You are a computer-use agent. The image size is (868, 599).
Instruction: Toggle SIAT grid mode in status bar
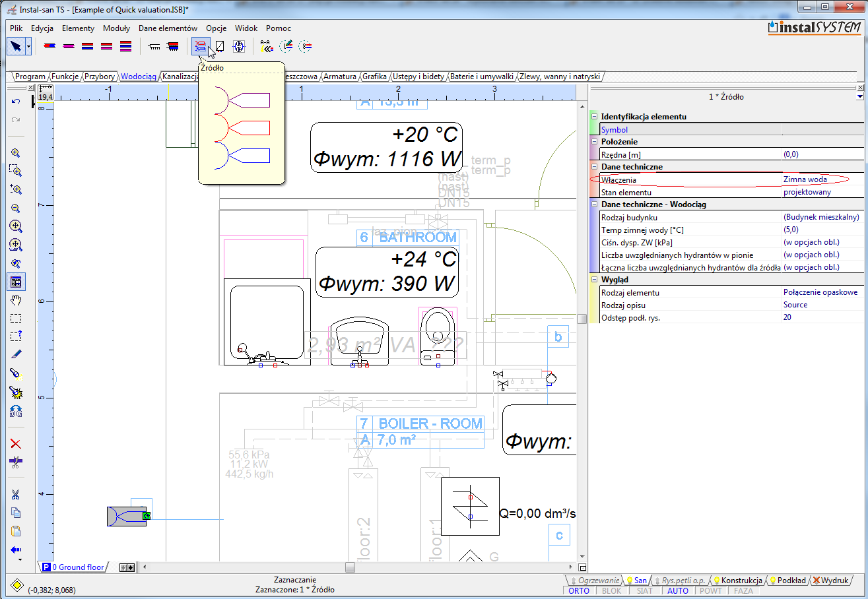(645, 591)
